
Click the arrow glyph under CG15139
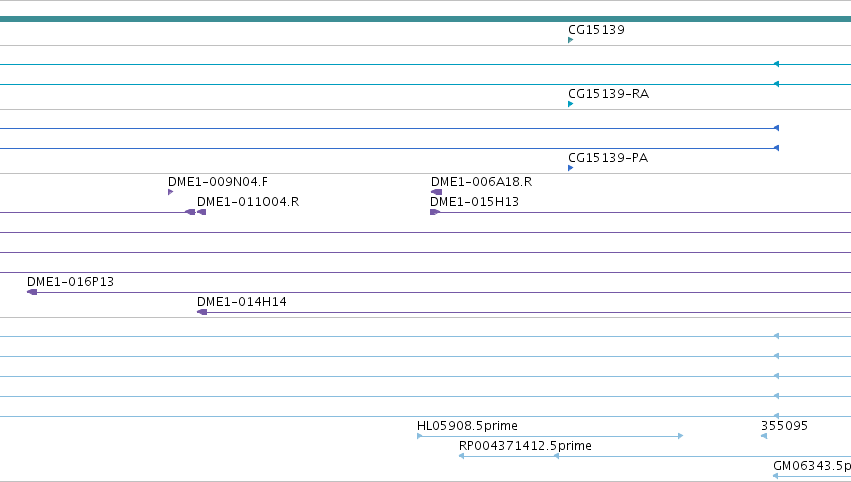pyautogui.click(x=570, y=40)
